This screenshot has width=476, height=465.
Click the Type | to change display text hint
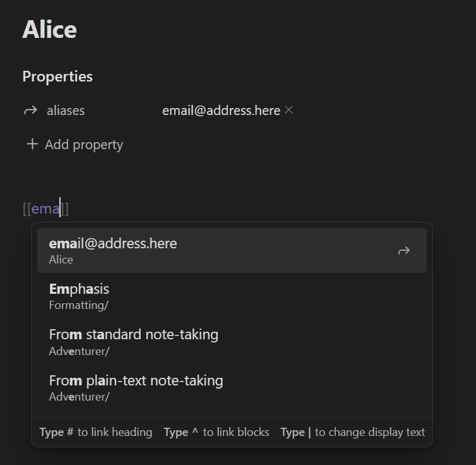(353, 432)
